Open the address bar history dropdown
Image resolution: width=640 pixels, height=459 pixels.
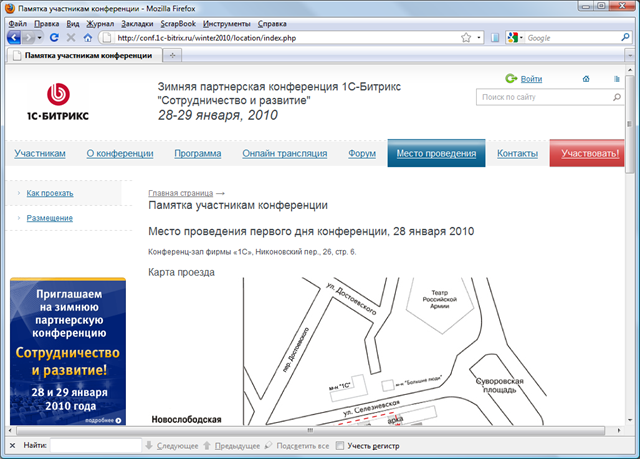tap(478, 38)
